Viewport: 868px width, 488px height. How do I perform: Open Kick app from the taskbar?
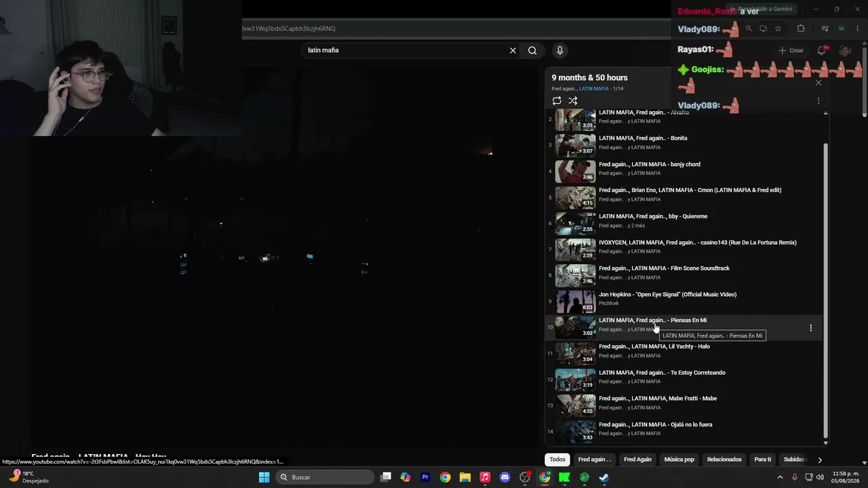(564, 477)
